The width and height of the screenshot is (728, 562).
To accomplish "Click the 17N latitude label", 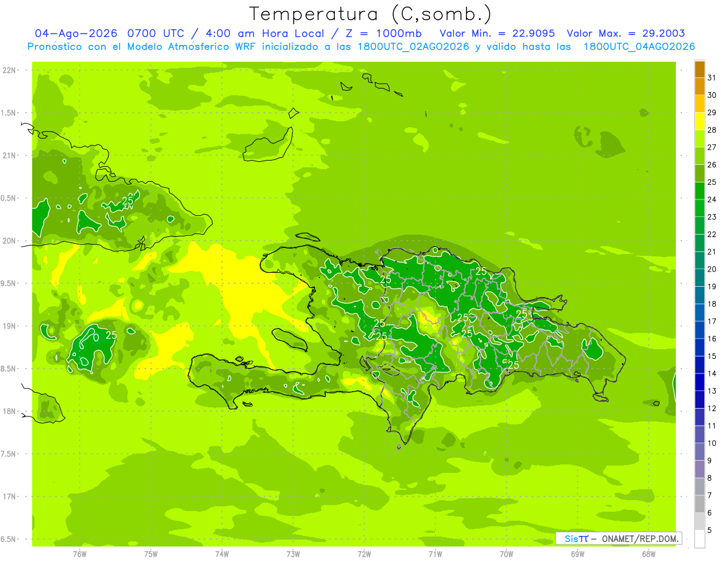I will (9, 497).
